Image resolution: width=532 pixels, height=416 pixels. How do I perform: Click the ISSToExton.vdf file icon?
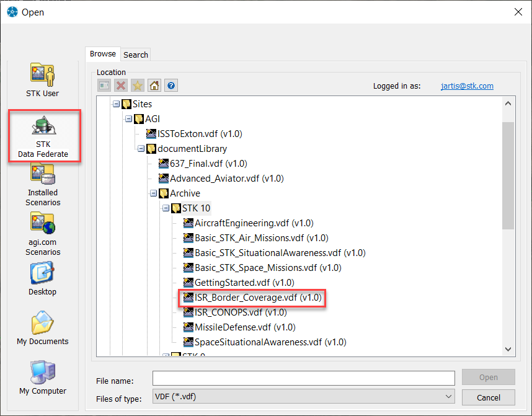click(151, 134)
